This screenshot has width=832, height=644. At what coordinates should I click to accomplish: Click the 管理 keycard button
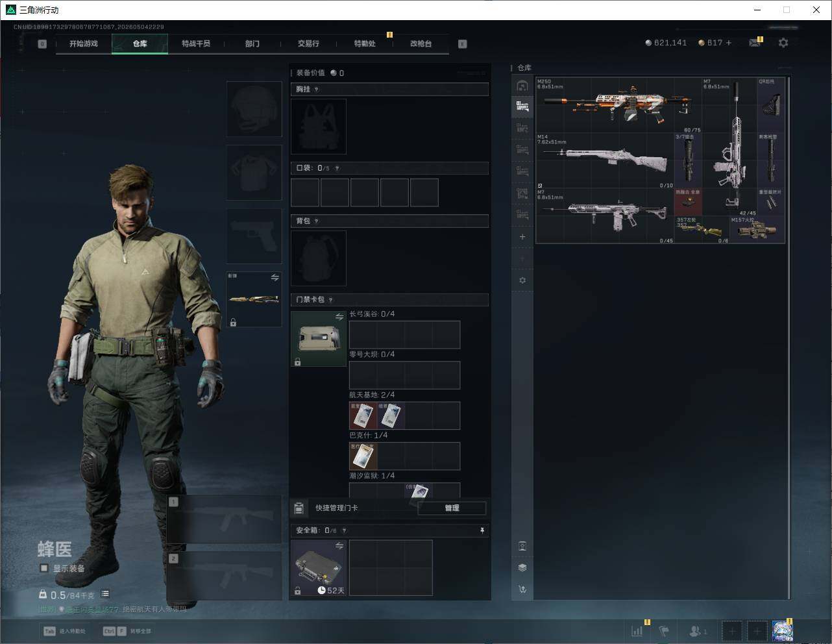pyautogui.click(x=452, y=508)
